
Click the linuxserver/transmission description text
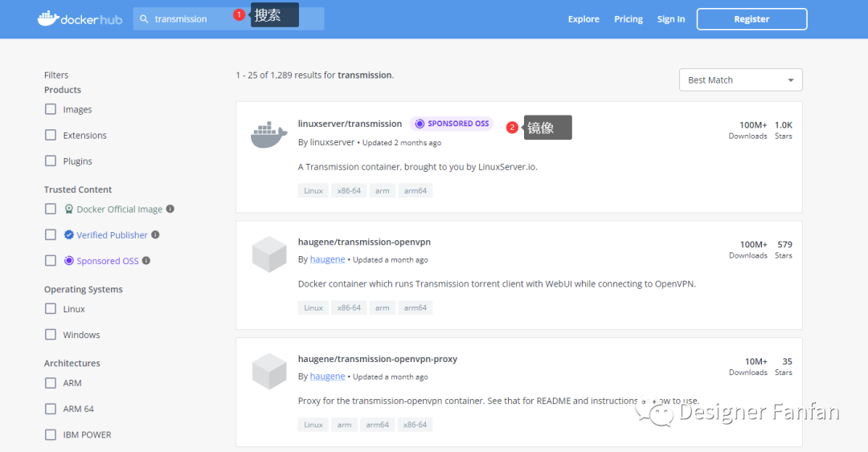point(417,166)
